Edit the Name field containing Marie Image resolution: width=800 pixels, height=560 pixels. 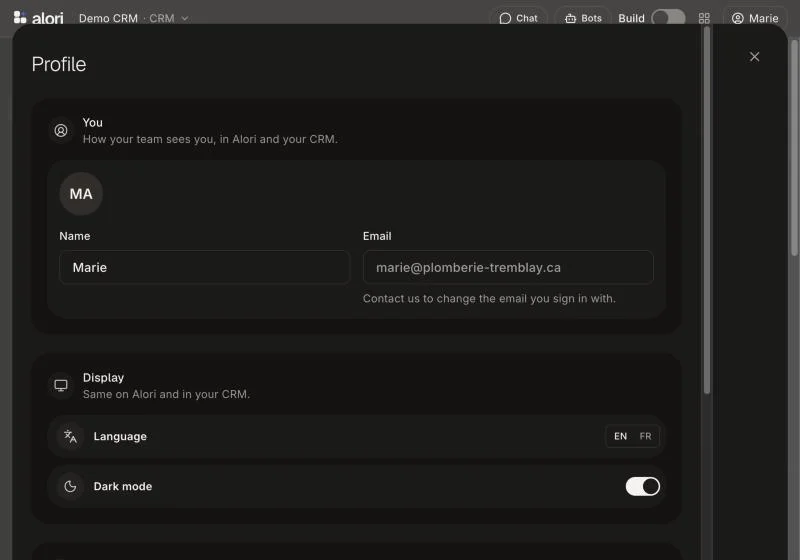(205, 267)
